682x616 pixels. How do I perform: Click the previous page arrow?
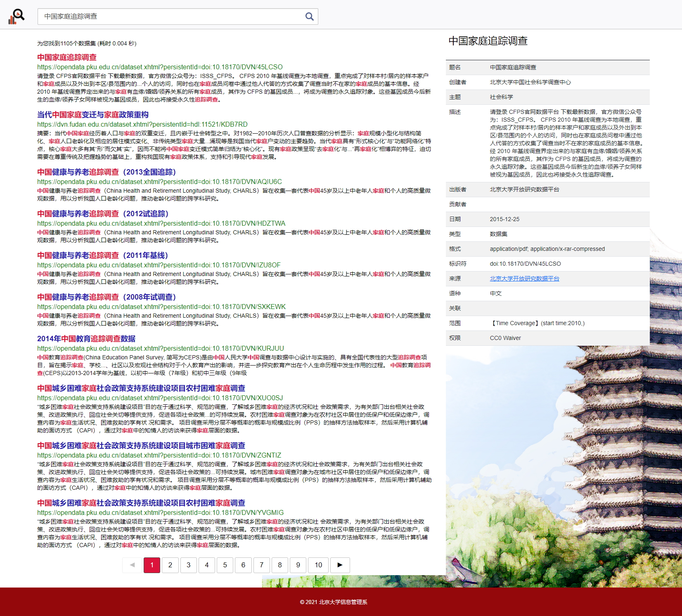pos(133,565)
